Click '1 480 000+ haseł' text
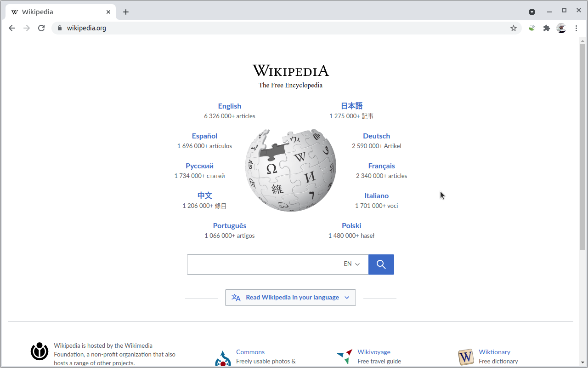 point(351,236)
